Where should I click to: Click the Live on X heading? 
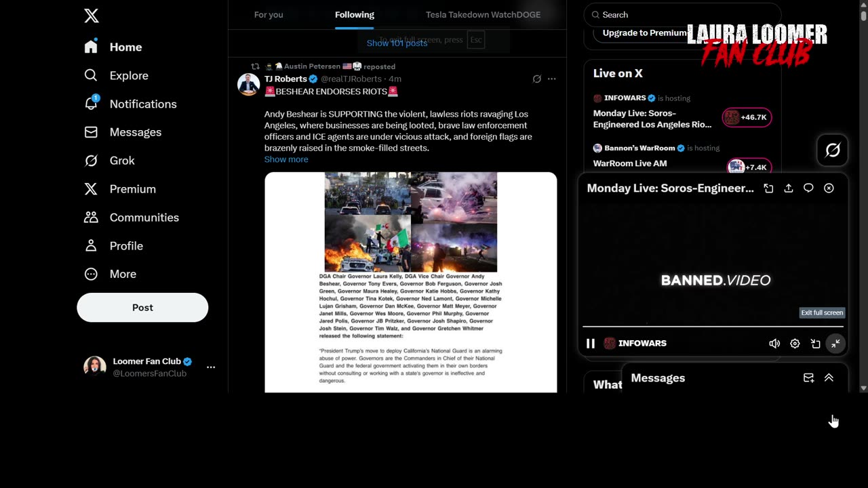[618, 73]
